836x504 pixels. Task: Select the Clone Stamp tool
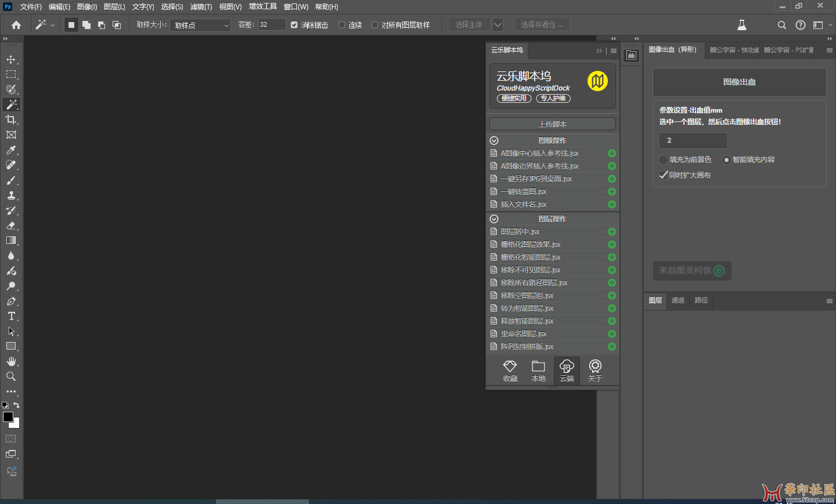(11, 195)
